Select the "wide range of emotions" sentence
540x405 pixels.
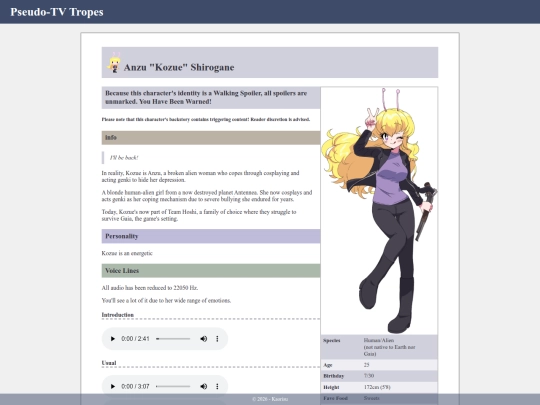click(166, 301)
